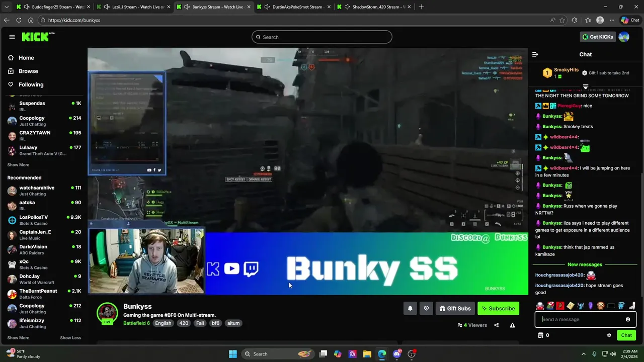This screenshot has height=362, width=644.
Task: Select the Fail tag
Action: point(200,323)
